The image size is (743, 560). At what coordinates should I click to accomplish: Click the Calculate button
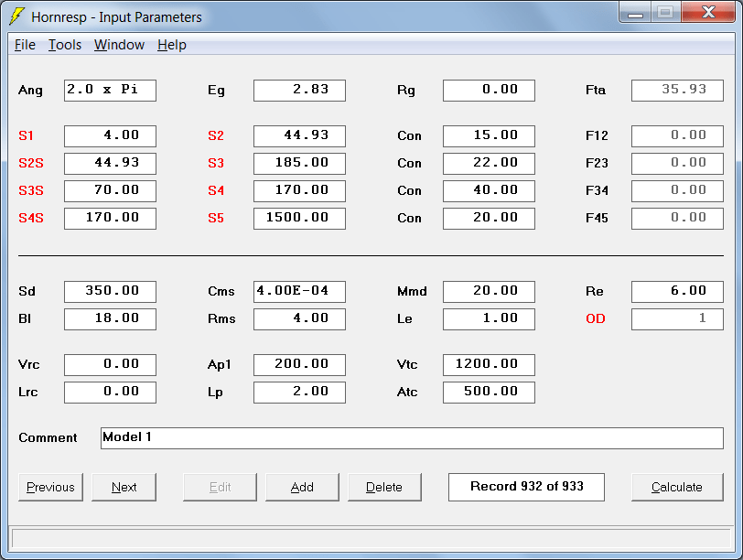pyautogui.click(x=677, y=487)
